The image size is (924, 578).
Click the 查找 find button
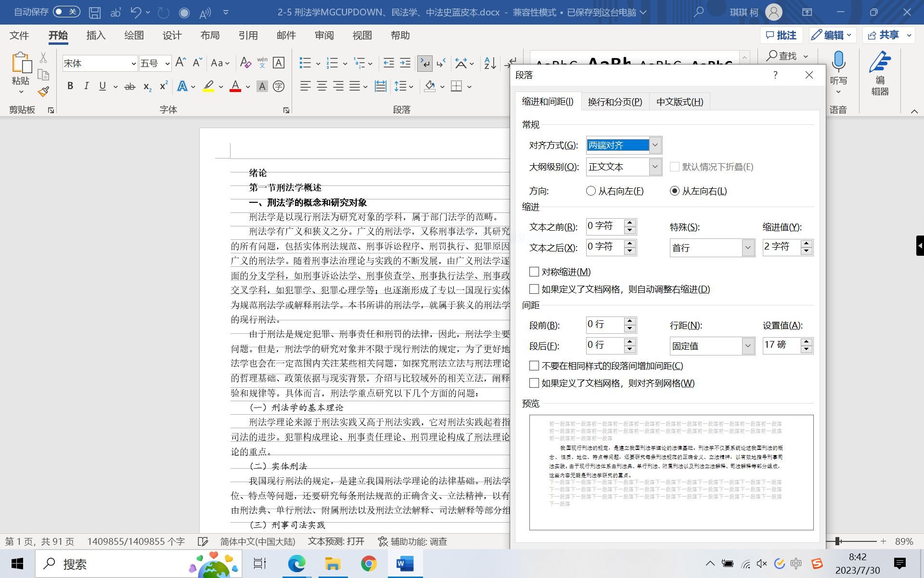(782, 56)
